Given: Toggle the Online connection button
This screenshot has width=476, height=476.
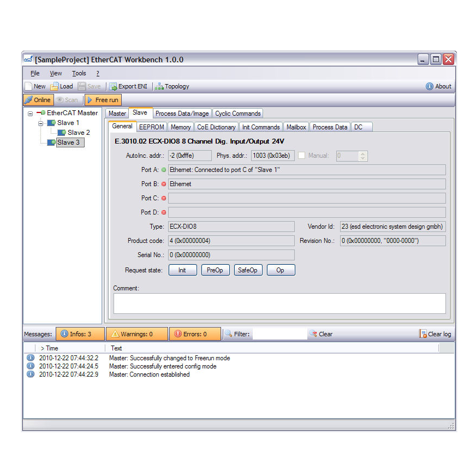Looking at the screenshot, I should [39, 100].
